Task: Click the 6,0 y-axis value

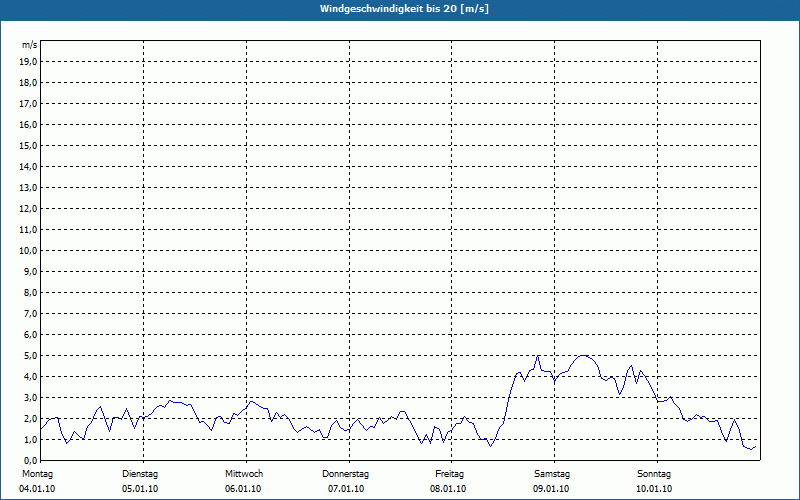Action: (31, 335)
